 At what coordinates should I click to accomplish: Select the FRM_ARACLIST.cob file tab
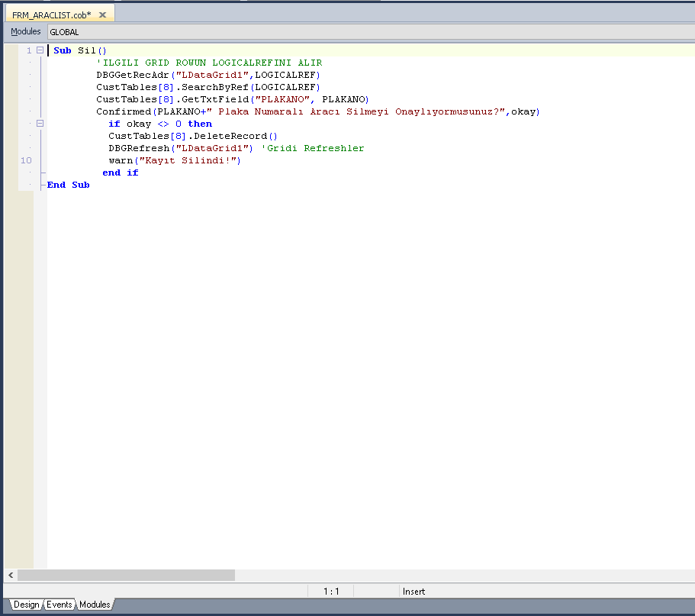point(51,15)
